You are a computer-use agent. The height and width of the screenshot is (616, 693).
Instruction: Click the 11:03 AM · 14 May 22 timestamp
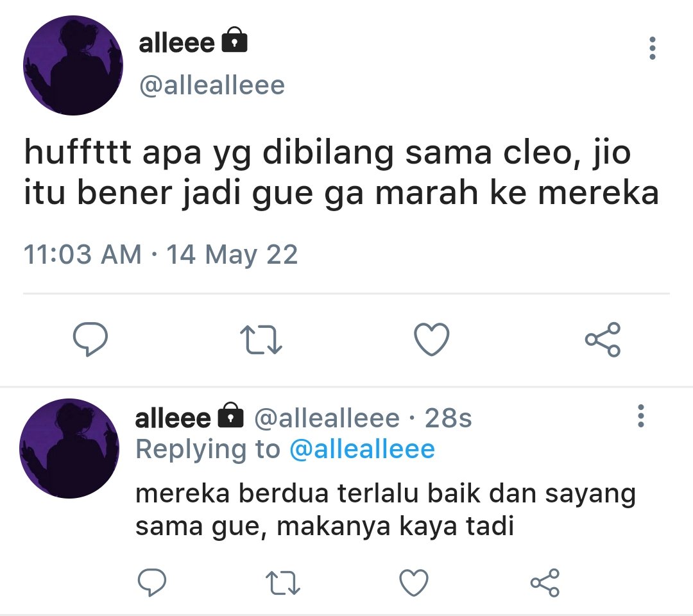coord(160,255)
